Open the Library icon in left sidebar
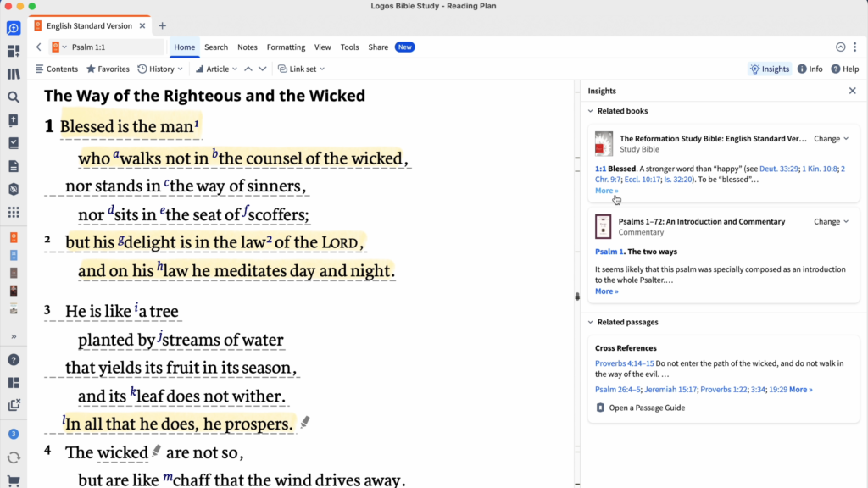This screenshot has height=488, width=868. click(14, 75)
